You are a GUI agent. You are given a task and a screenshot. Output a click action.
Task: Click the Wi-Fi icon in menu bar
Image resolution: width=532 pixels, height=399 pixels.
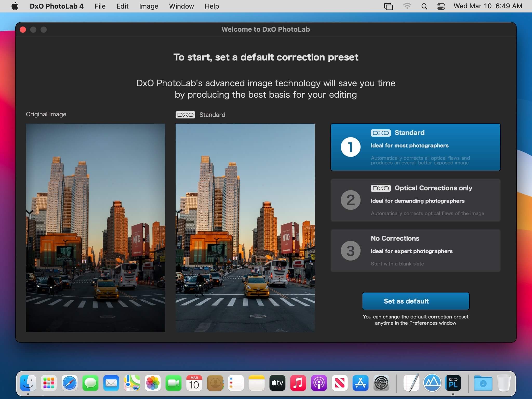coord(406,6)
